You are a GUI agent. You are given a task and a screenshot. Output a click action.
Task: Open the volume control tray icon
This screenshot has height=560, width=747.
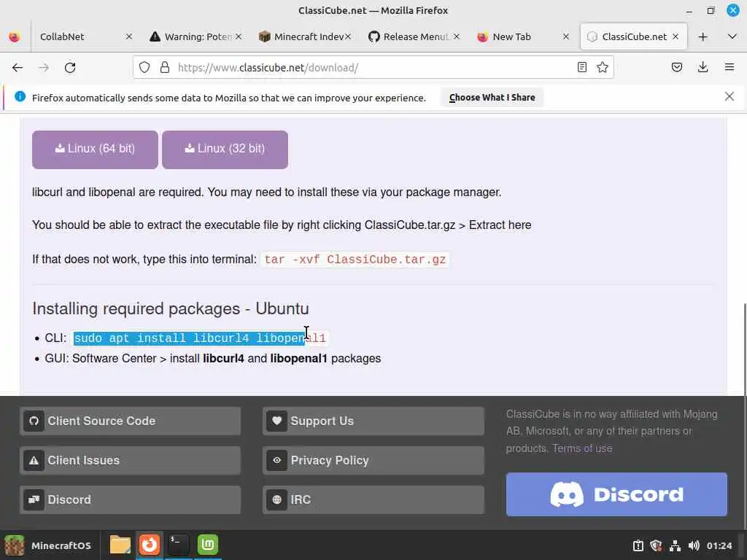(694, 545)
